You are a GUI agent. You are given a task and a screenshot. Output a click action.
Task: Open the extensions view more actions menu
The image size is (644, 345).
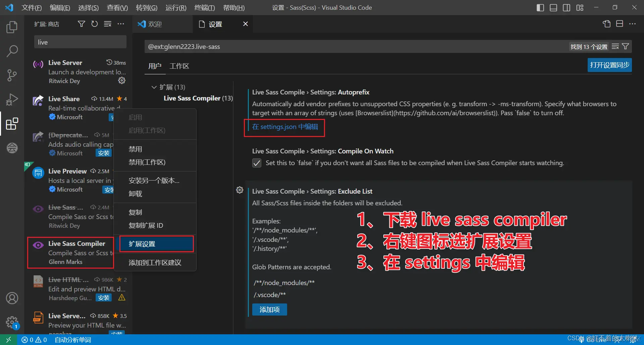coord(121,24)
